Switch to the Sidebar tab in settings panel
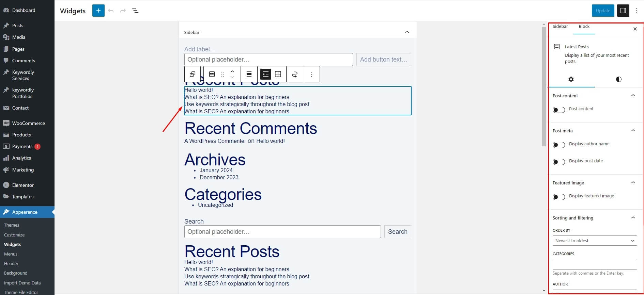Screen dimensions: 644x295 click(560, 27)
